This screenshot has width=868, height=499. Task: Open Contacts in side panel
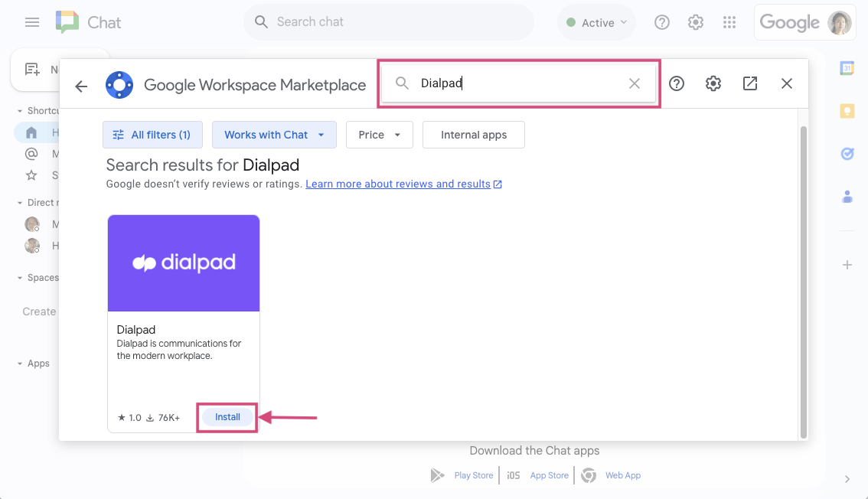(x=847, y=197)
